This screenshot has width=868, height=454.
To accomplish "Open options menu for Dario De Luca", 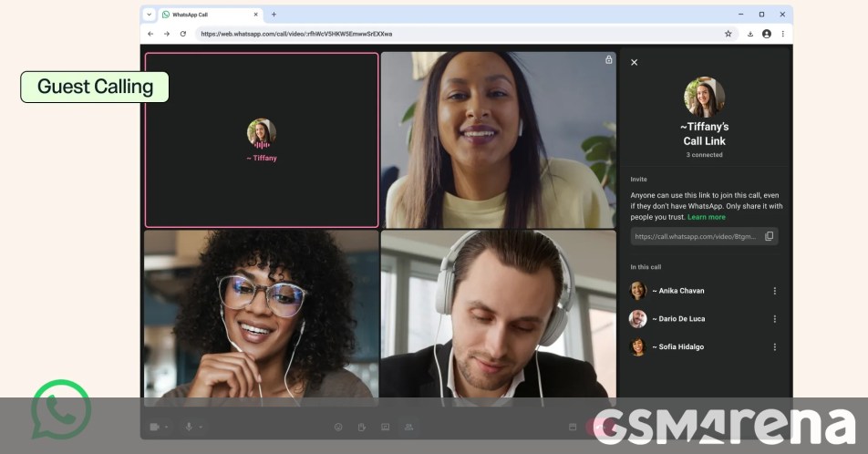I will 774,319.
